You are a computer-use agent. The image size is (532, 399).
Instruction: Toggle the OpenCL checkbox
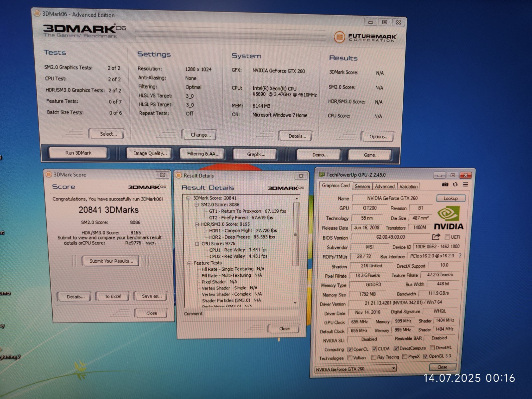coord(350,349)
